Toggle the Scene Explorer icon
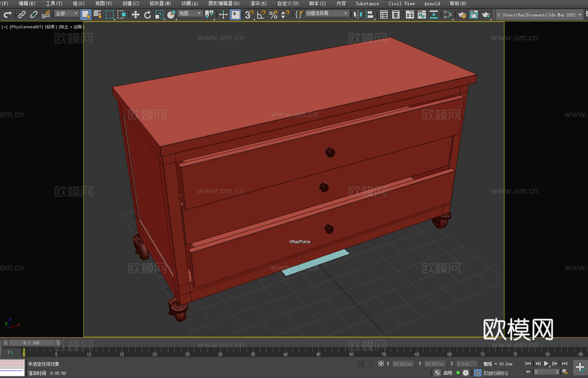Screen dimensions: 588x378 point(384,14)
